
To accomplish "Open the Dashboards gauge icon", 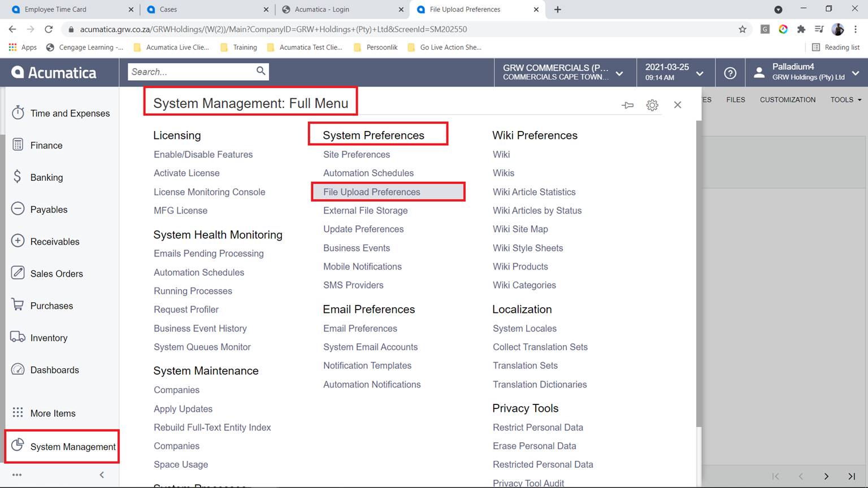I will [x=18, y=369].
